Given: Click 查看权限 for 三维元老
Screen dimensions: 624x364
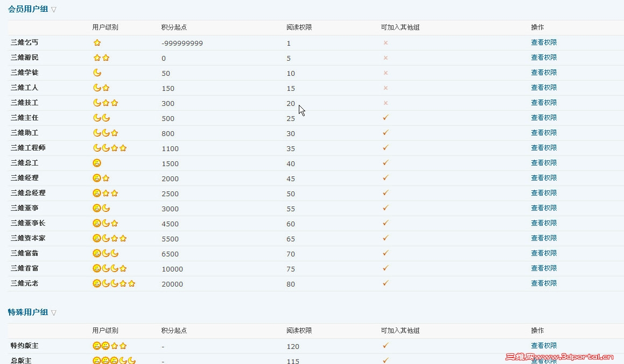Looking at the screenshot, I should [544, 284].
